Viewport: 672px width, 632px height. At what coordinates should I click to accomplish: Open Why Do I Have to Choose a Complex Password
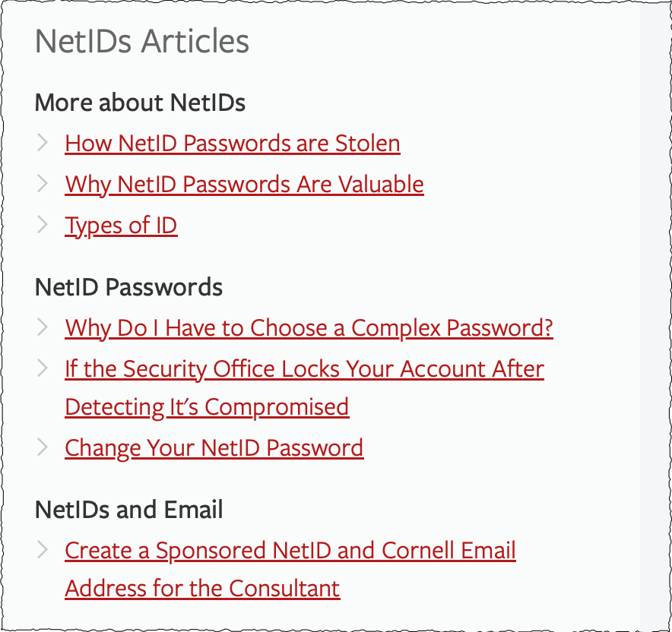tap(309, 328)
